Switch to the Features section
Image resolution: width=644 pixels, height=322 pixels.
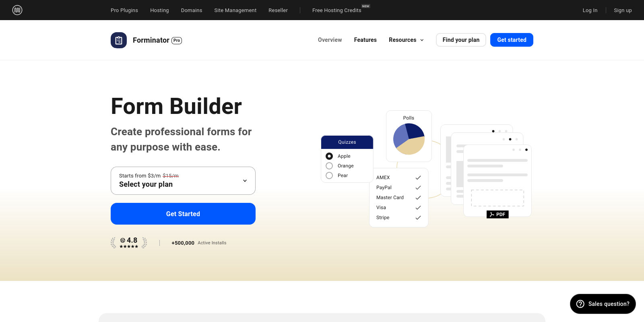pos(365,40)
